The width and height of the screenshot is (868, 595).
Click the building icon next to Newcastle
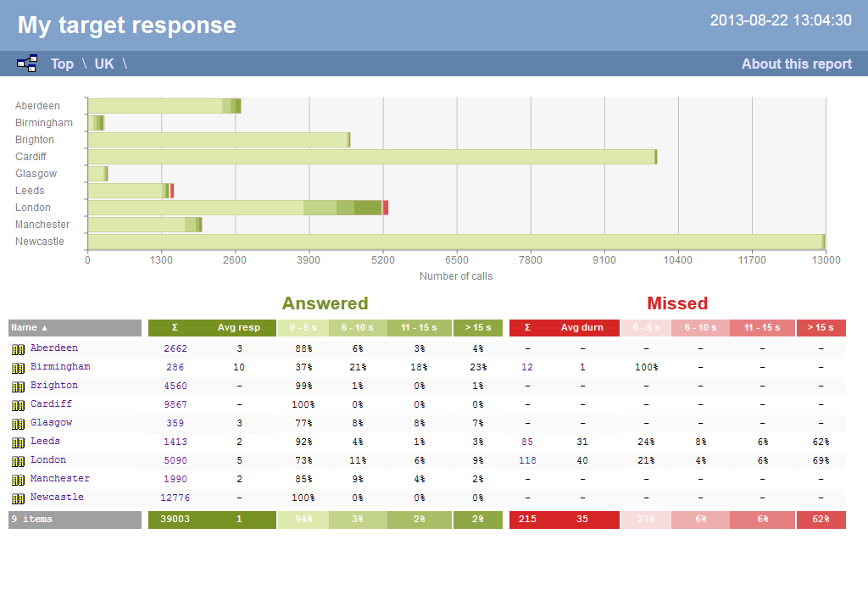click(18, 497)
